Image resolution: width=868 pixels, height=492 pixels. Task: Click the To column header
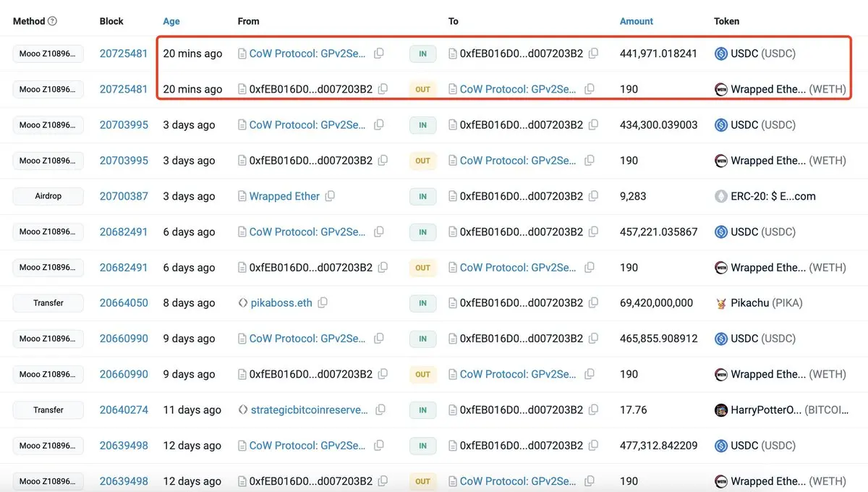point(454,21)
